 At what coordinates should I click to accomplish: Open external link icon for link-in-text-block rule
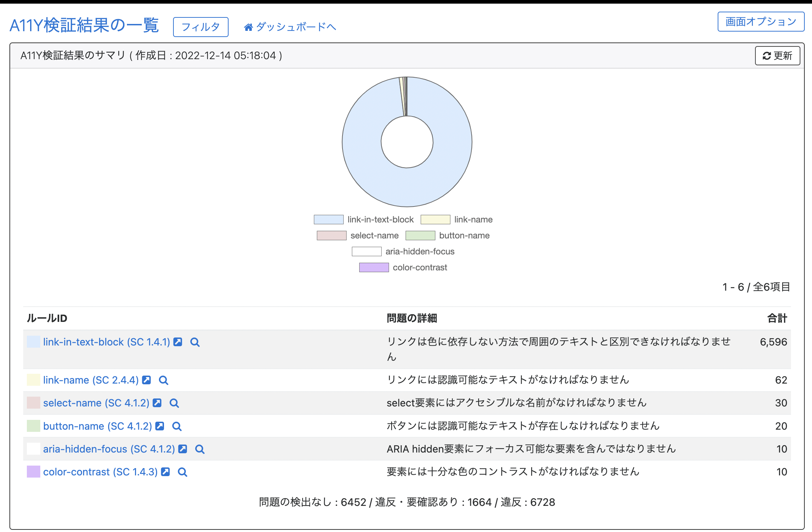(177, 341)
